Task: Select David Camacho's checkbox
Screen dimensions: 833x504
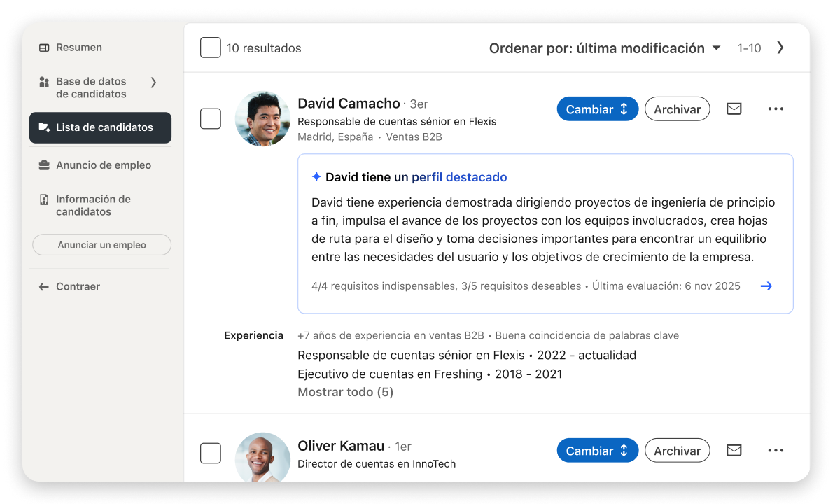Action: (x=211, y=118)
